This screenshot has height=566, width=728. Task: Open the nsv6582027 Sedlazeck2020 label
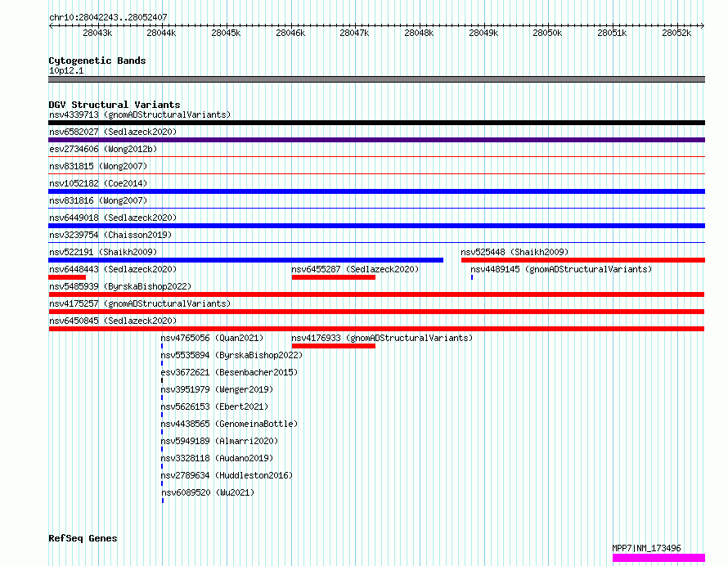pyautogui.click(x=113, y=132)
